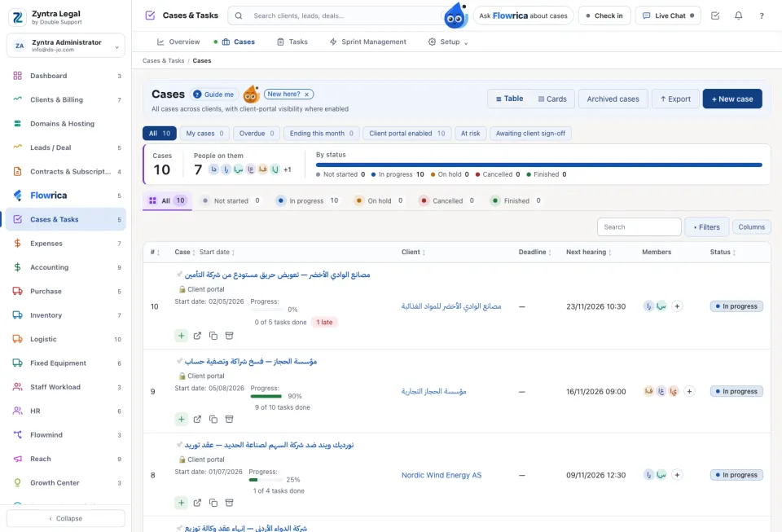The height and width of the screenshot is (532, 782).
Task: Go to Sprint Management tab
Action: point(367,42)
